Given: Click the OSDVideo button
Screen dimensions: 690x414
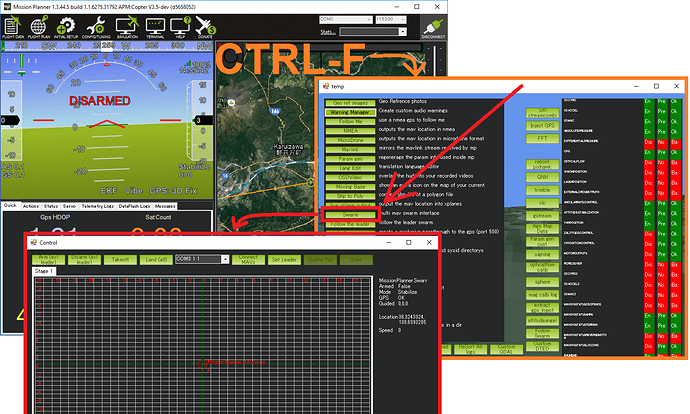Looking at the screenshot, I should pos(350,177).
